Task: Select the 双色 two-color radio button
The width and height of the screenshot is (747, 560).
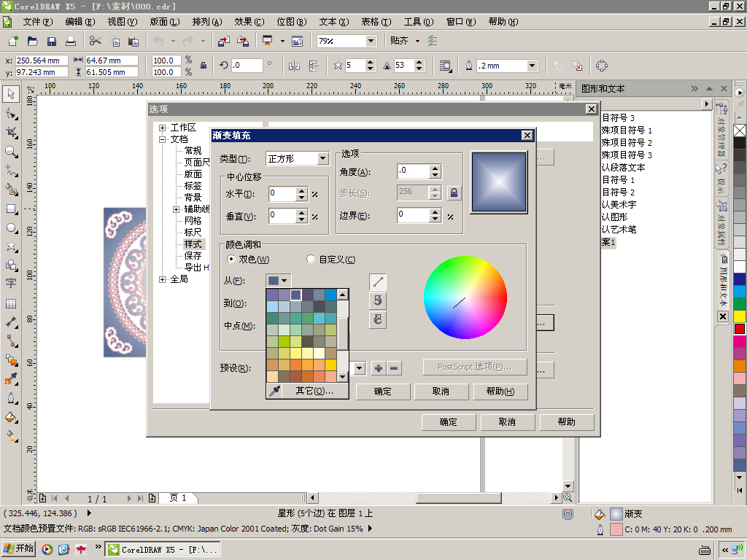Action: tap(231, 259)
